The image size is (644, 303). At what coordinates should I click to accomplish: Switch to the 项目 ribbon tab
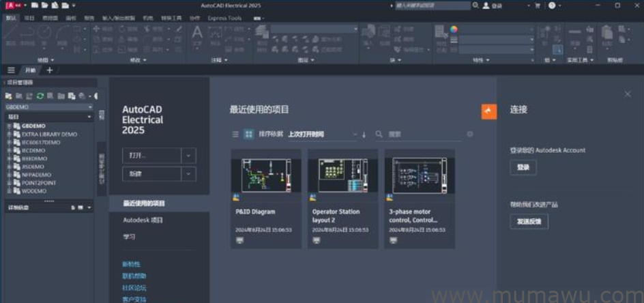[29, 18]
